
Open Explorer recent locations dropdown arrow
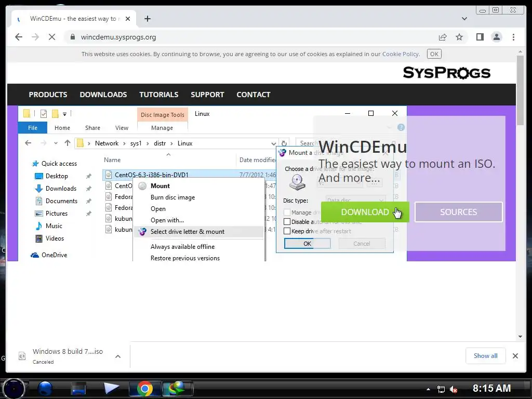coord(56,143)
